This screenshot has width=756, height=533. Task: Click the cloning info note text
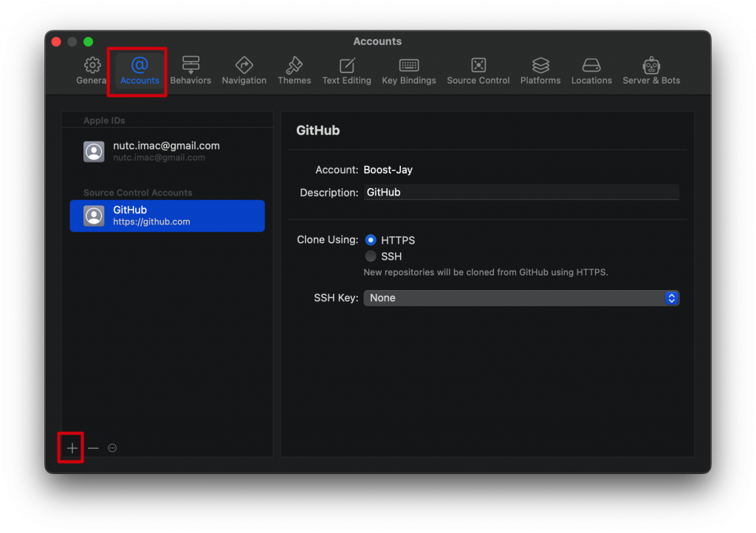point(486,272)
